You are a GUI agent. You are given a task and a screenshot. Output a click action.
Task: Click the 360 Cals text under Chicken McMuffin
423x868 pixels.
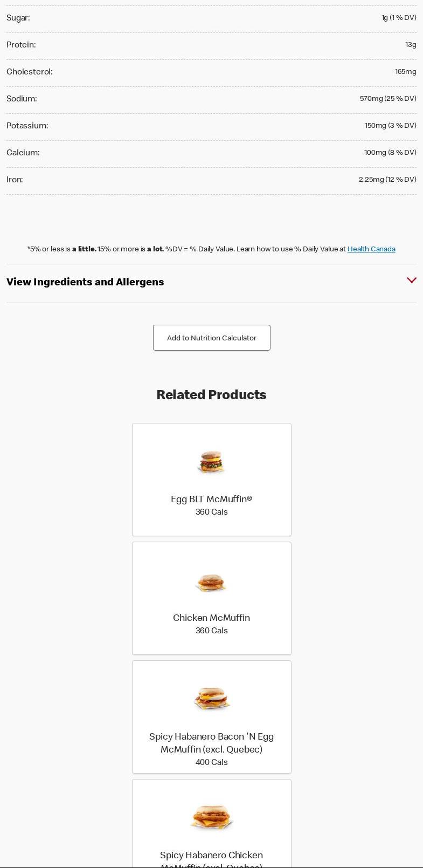211,631
